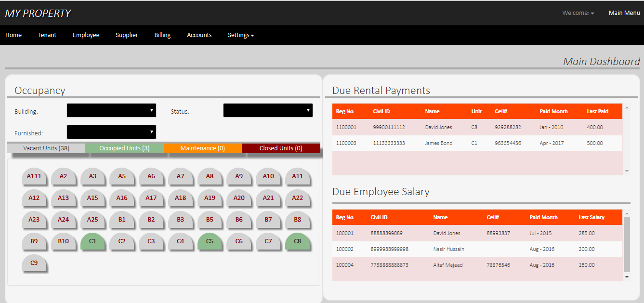This screenshot has width=644, height=303.
Task: Click vacant unit C9 badge
Action: pyautogui.click(x=34, y=263)
